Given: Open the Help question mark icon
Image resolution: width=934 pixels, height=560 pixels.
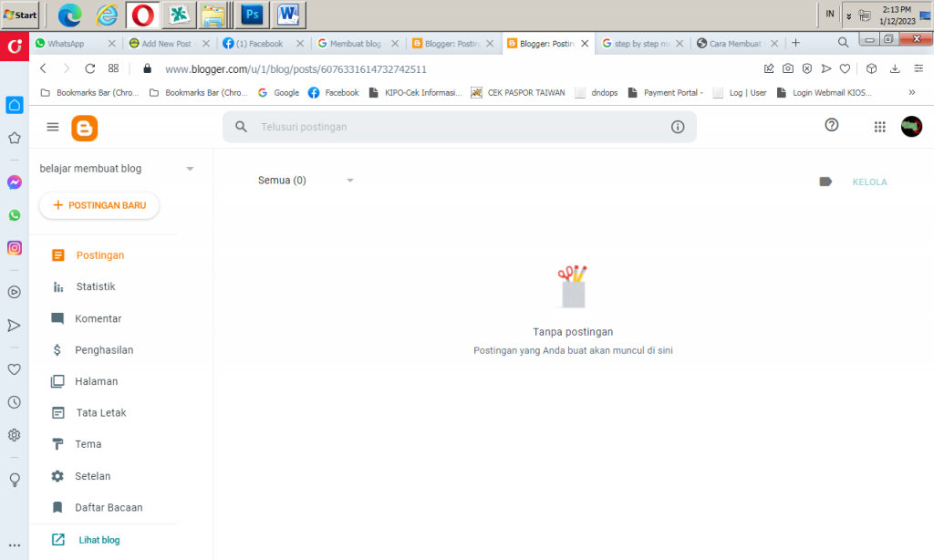Looking at the screenshot, I should point(831,126).
